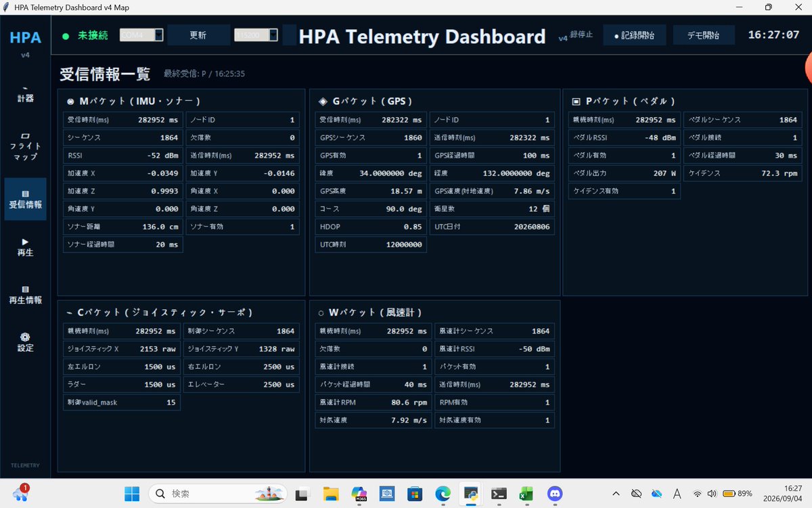Select the ケイデンス 72.3 rpm row

743,173
